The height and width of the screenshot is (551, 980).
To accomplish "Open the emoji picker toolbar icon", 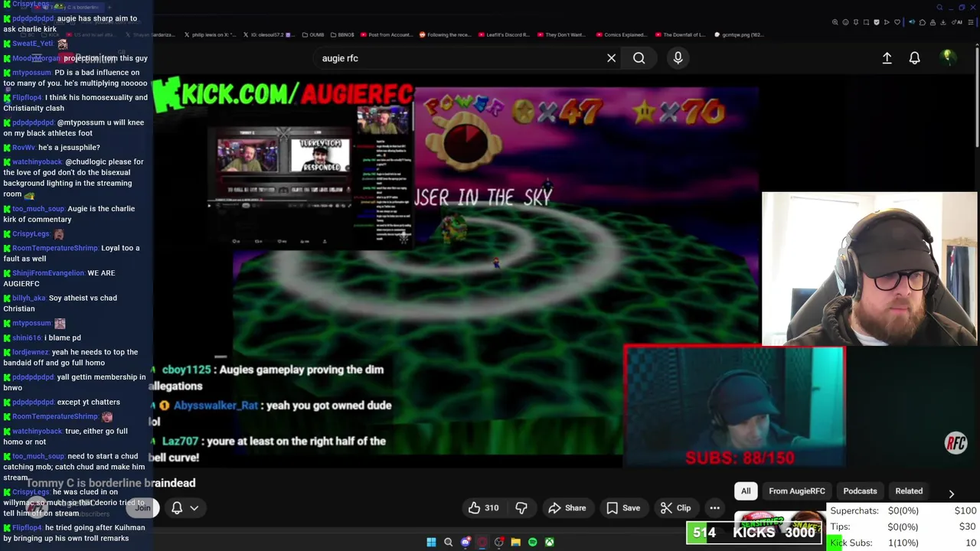I will 845,22.
